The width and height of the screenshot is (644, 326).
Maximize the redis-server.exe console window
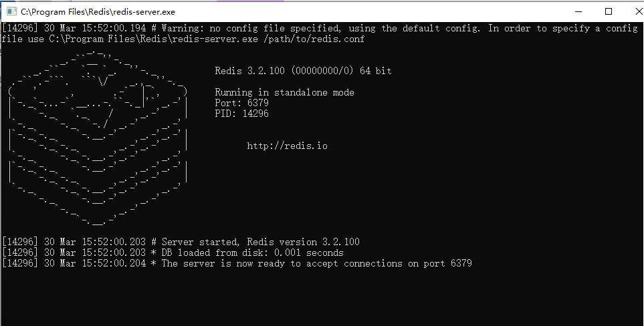click(x=609, y=11)
